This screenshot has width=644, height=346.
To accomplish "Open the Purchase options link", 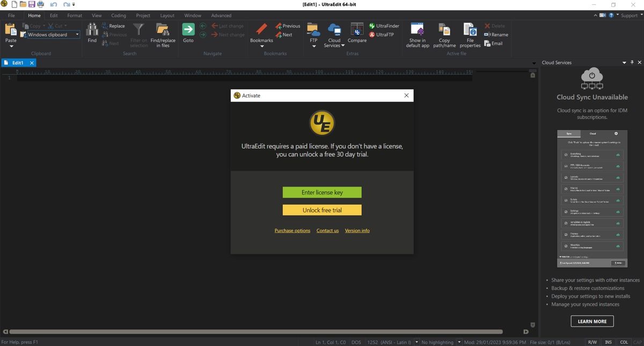I will 292,230.
